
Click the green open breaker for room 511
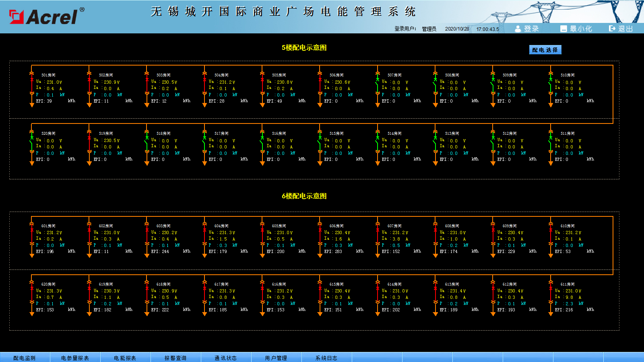(551, 144)
